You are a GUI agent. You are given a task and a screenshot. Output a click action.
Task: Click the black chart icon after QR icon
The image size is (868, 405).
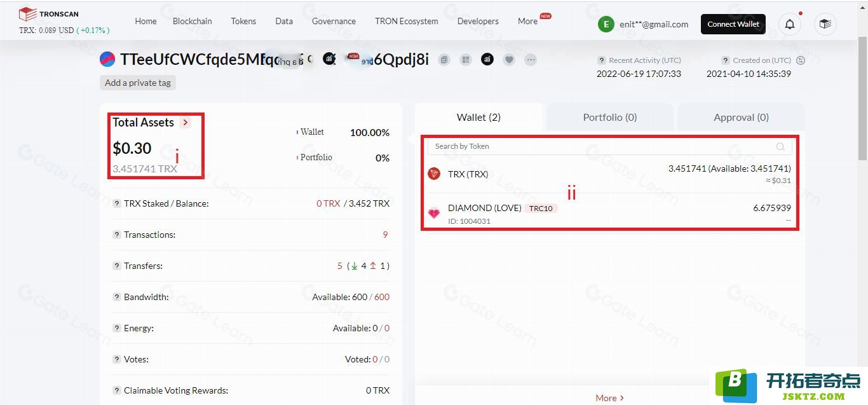click(487, 60)
